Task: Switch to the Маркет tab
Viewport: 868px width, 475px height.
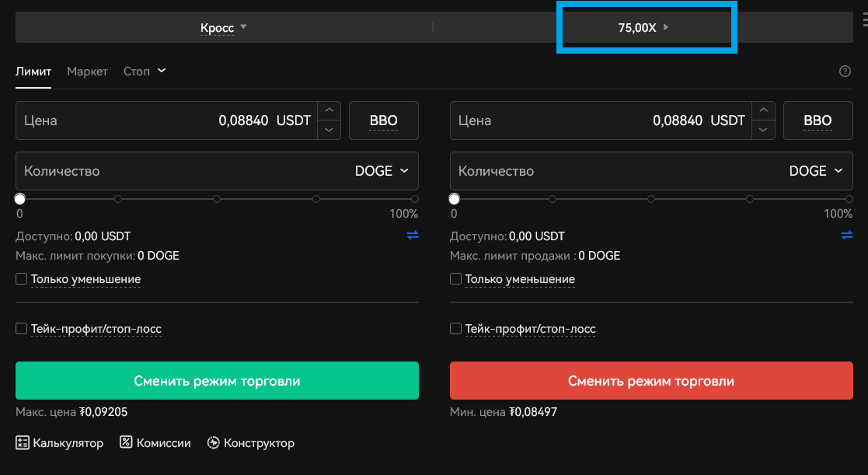Action: [x=87, y=71]
